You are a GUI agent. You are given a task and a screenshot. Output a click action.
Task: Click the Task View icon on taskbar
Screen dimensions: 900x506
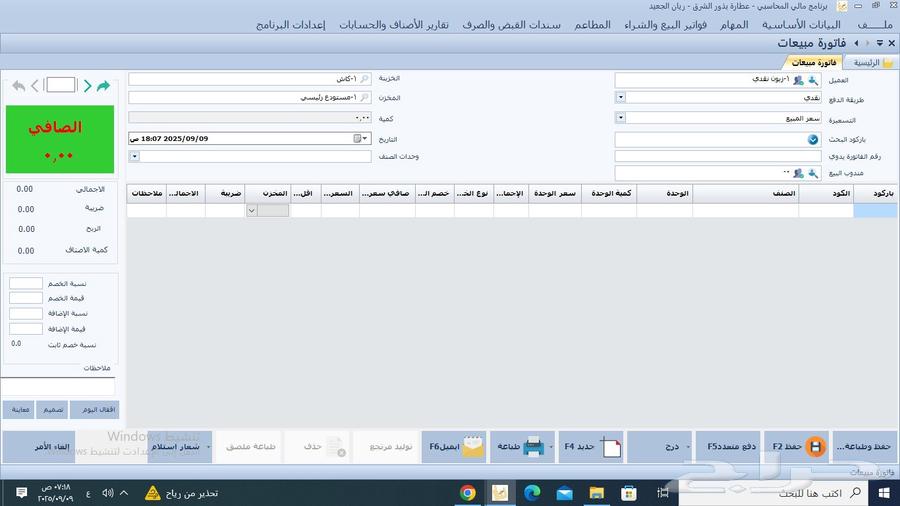click(x=663, y=493)
